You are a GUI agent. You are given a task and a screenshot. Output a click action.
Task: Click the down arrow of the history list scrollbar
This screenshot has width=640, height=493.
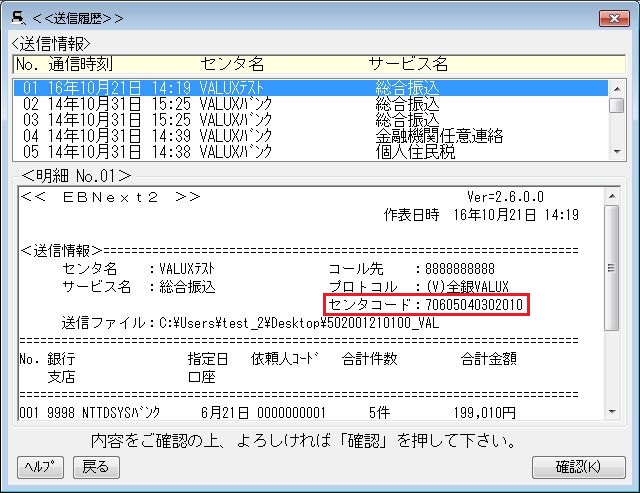pos(617,151)
